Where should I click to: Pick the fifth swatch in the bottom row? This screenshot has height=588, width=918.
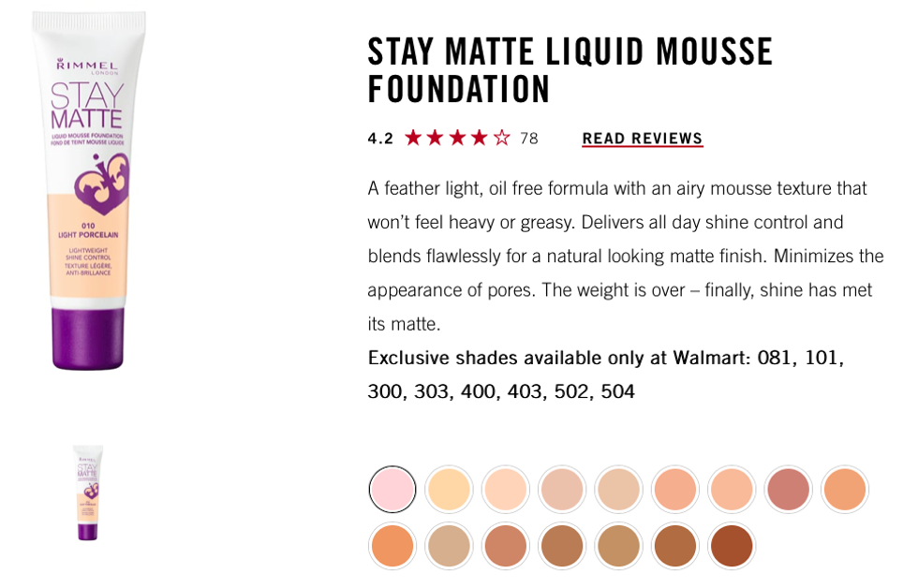tap(618, 546)
